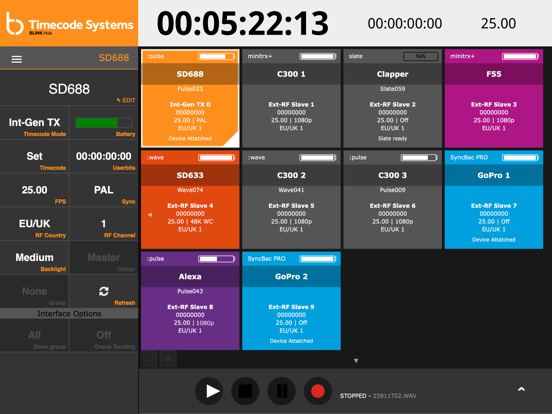The width and height of the screenshot is (552, 414).
Task: Change the RF Channel 1 setting
Action: pyautogui.click(x=104, y=224)
